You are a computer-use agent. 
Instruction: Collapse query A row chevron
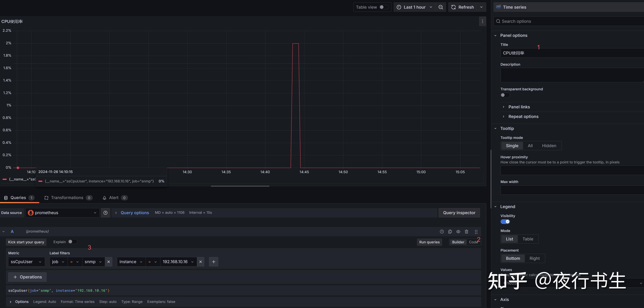4,232
